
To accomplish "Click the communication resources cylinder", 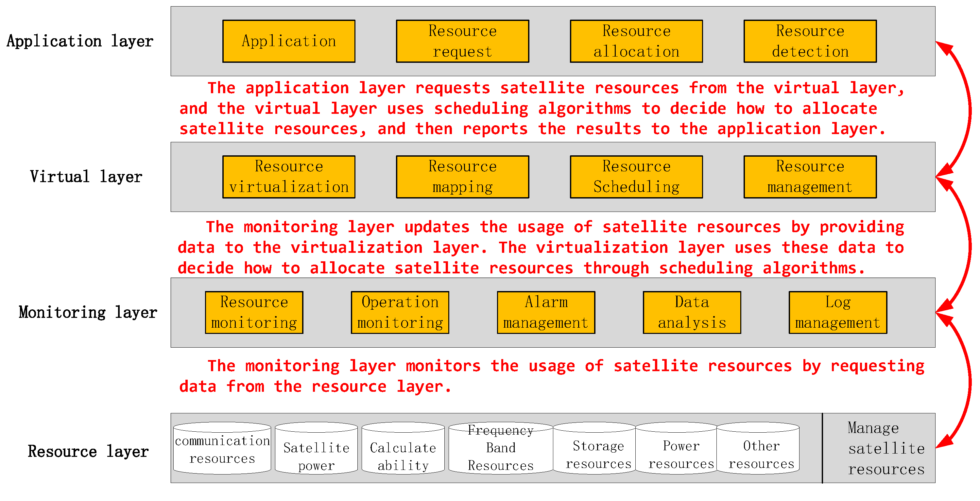I will pyautogui.click(x=222, y=449).
